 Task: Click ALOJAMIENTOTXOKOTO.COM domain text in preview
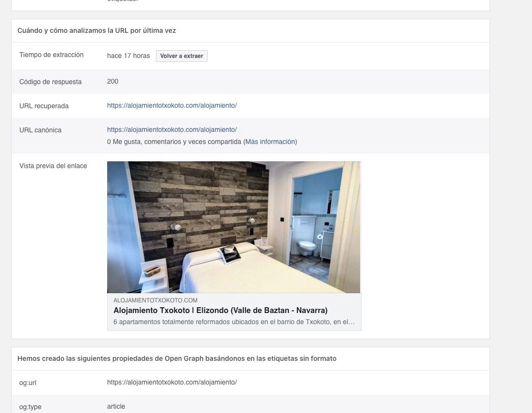point(155,300)
